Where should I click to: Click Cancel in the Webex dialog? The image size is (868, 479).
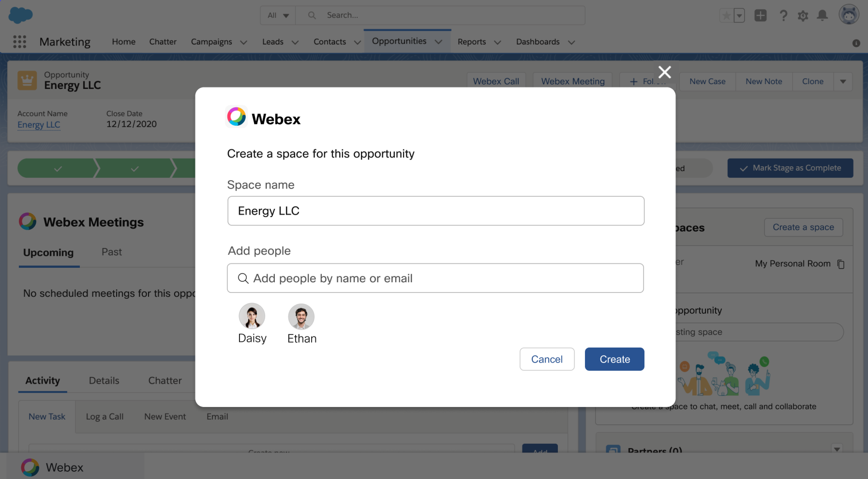click(547, 359)
